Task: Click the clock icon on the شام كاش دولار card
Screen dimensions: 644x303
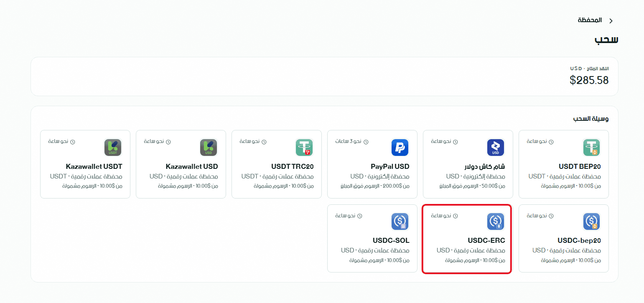Action: [x=456, y=142]
